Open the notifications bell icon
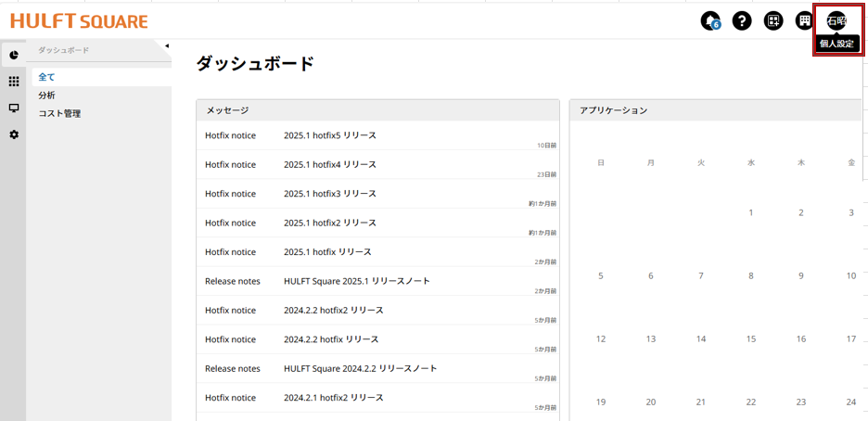 click(710, 21)
